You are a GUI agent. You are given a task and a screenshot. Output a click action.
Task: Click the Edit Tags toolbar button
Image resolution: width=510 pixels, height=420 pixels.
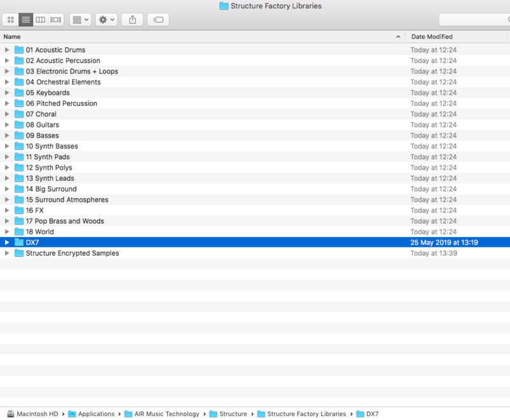[158, 20]
